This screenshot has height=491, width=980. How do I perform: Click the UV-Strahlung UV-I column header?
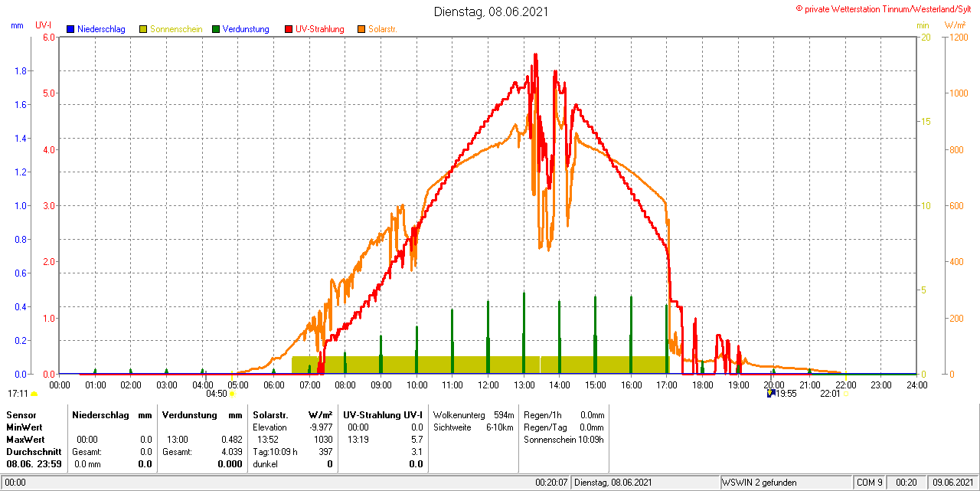click(x=383, y=414)
